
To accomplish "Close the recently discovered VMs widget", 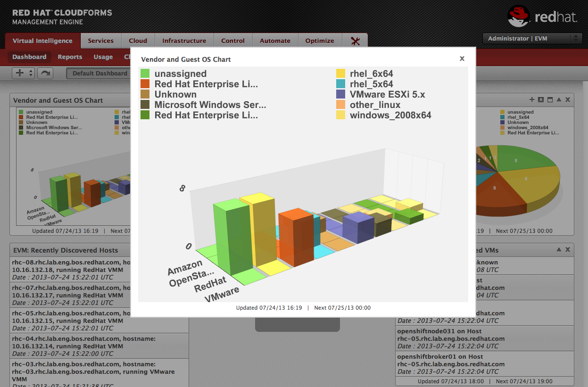I will tap(568, 250).
